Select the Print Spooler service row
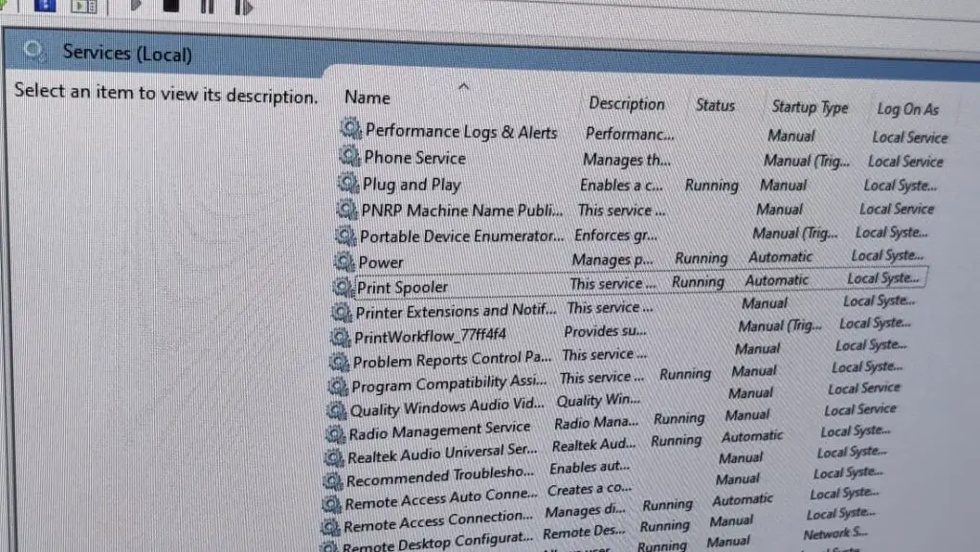This screenshot has height=552, width=980. point(404,286)
